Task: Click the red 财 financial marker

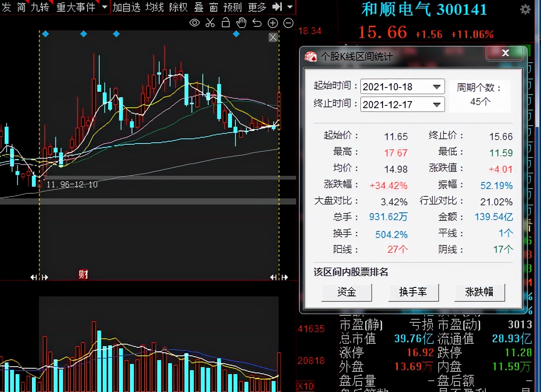Action: coord(83,275)
